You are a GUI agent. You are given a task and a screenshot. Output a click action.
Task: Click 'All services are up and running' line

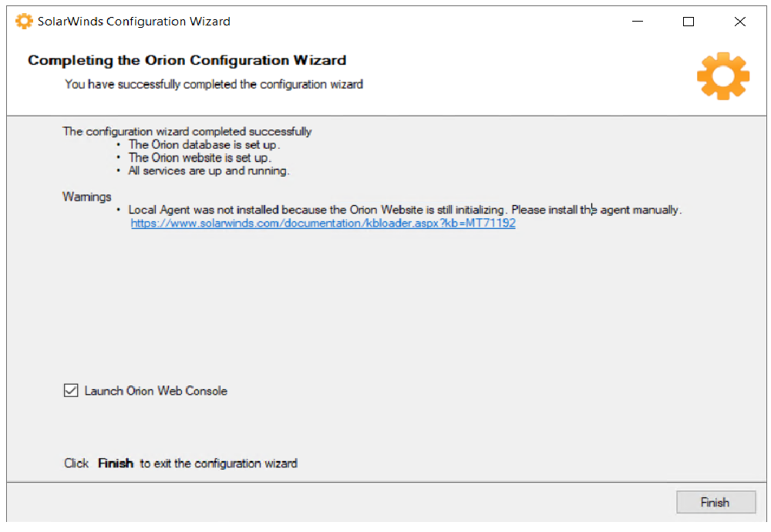[208, 170]
